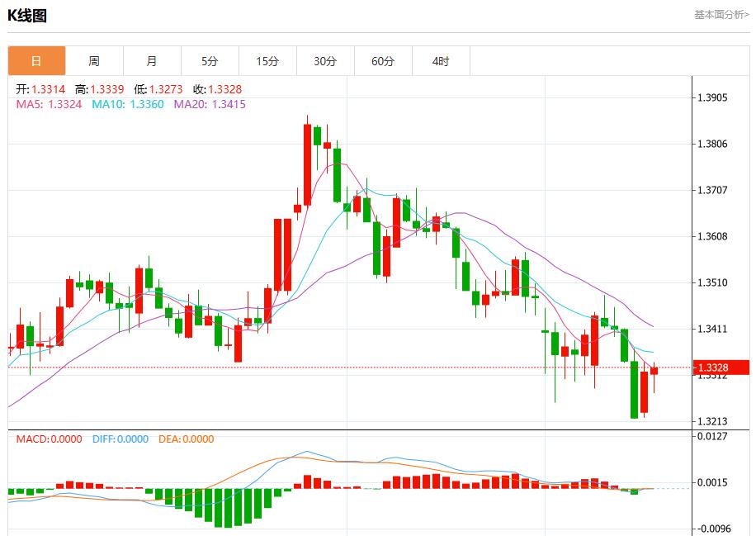The image size is (756, 536).
Task: Show the 30分 chart tab
Action: click(x=325, y=61)
